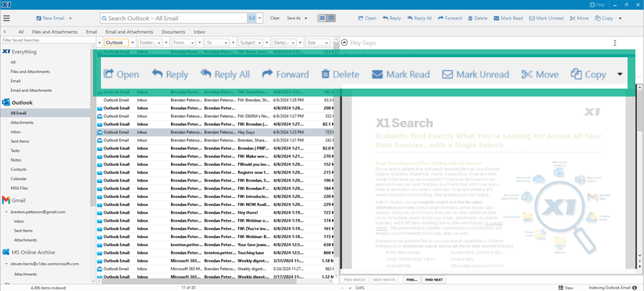
Task: Switch to the left layout view toggle
Action: [x=323, y=18]
